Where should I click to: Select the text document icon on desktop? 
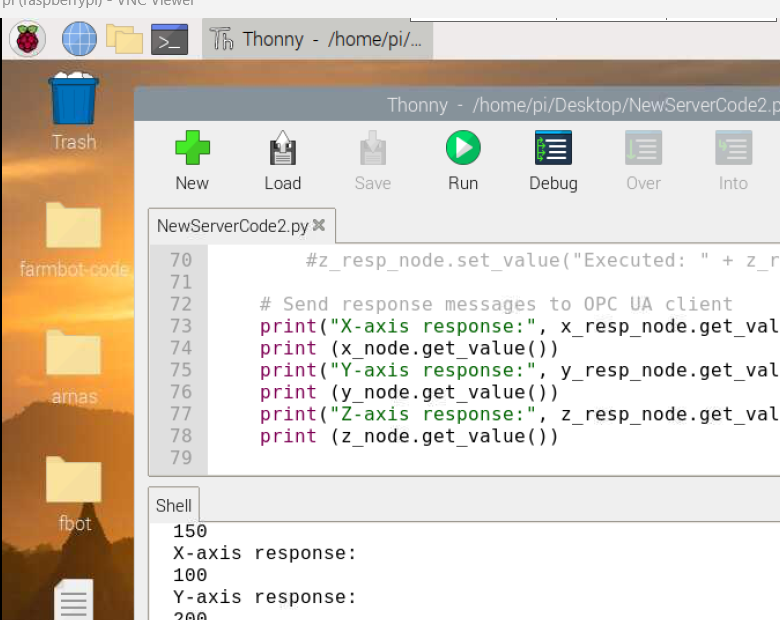pyautogui.click(x=74, y=599)
